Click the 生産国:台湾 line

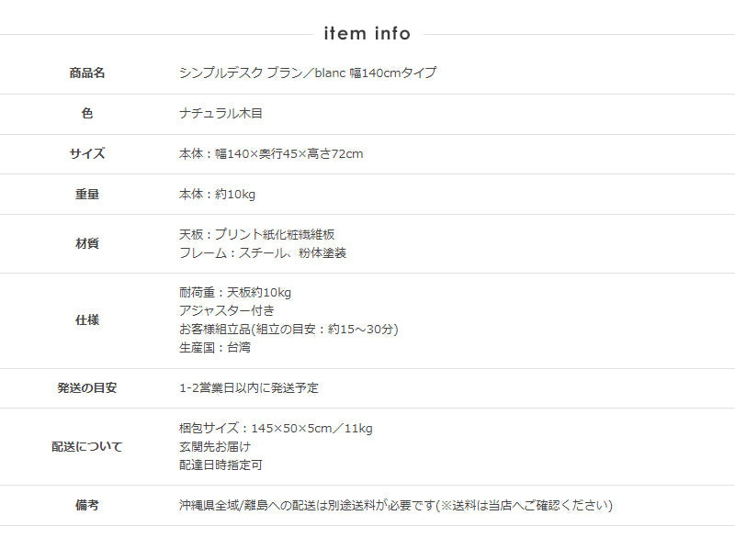215,348
